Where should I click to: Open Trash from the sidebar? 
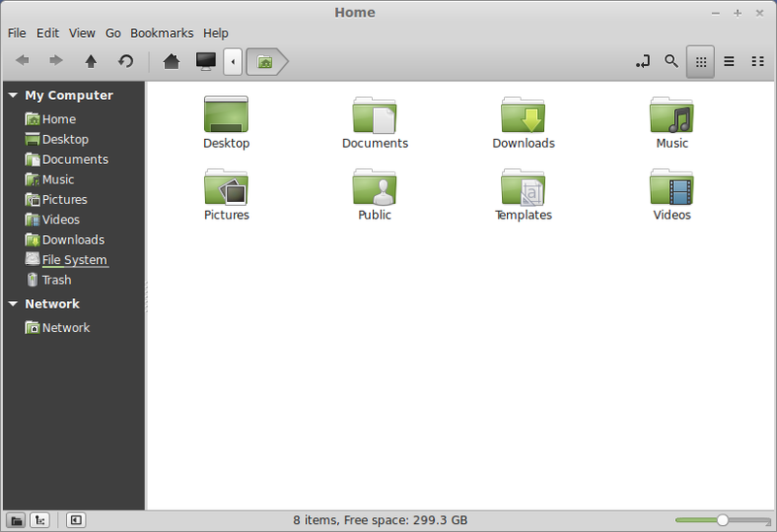tap(56, 280)
